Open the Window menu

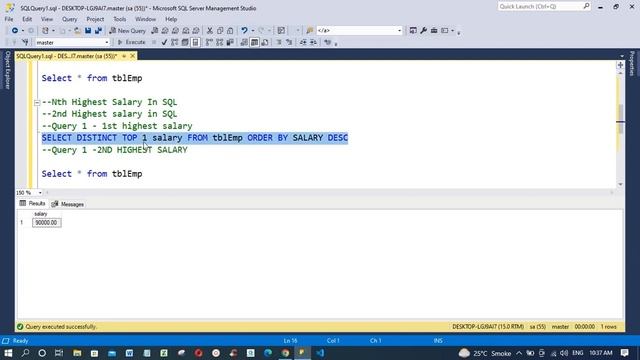coord(145,19)
